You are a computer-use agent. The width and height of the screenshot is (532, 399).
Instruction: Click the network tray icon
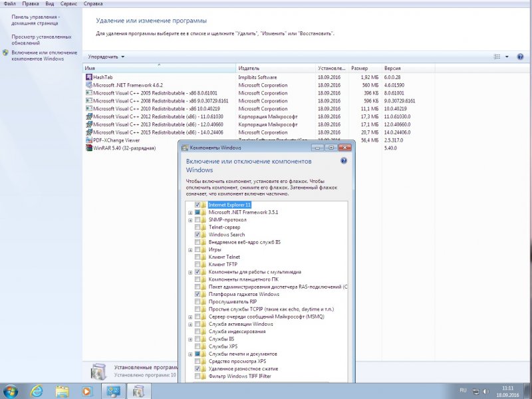(x=476, y=391)
